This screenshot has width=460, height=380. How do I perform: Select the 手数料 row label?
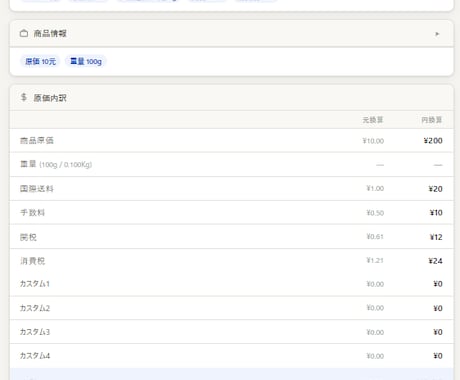[x=32, y=213]
